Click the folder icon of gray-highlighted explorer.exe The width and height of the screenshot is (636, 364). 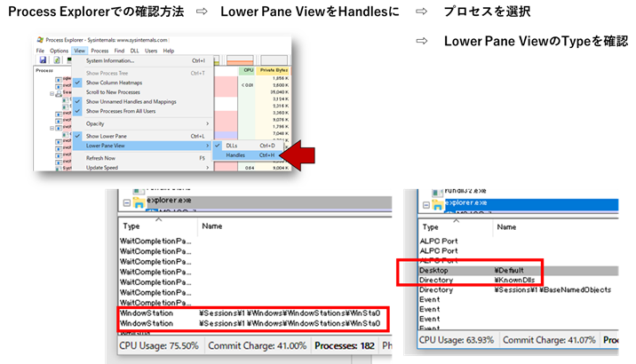click(139, 202)
